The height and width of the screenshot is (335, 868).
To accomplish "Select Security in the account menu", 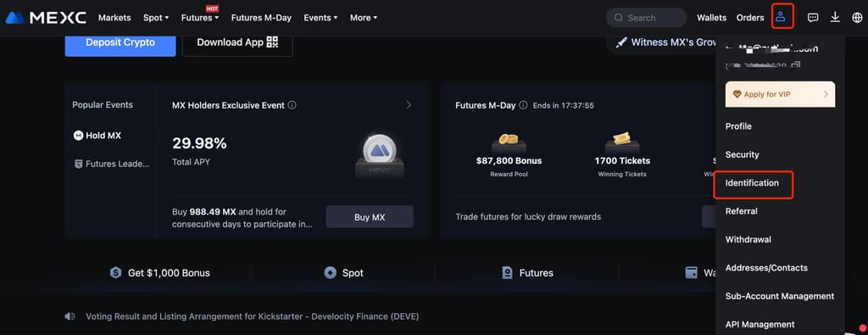I will [x=742, y=154].
